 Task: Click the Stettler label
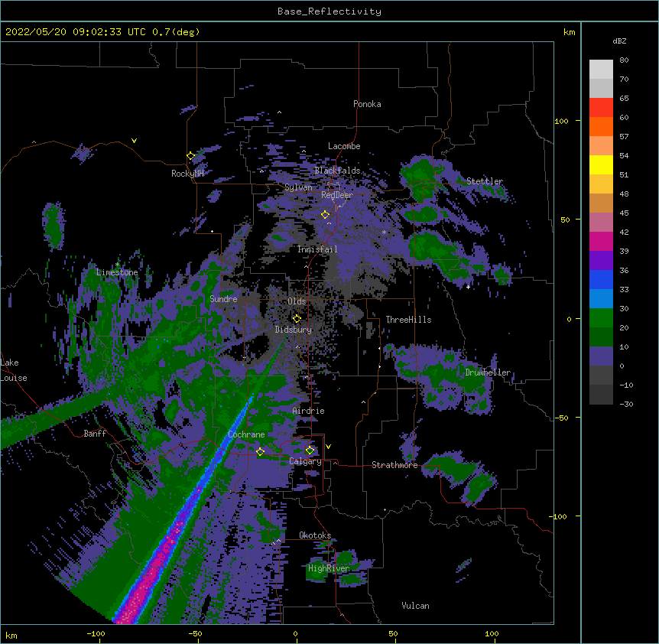coord(485,181)
